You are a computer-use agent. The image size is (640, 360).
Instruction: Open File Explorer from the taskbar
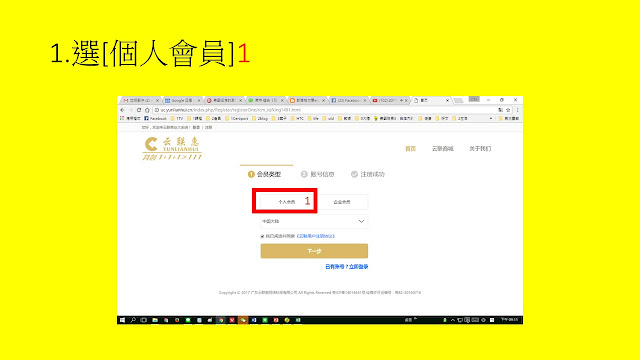[155, 320]
